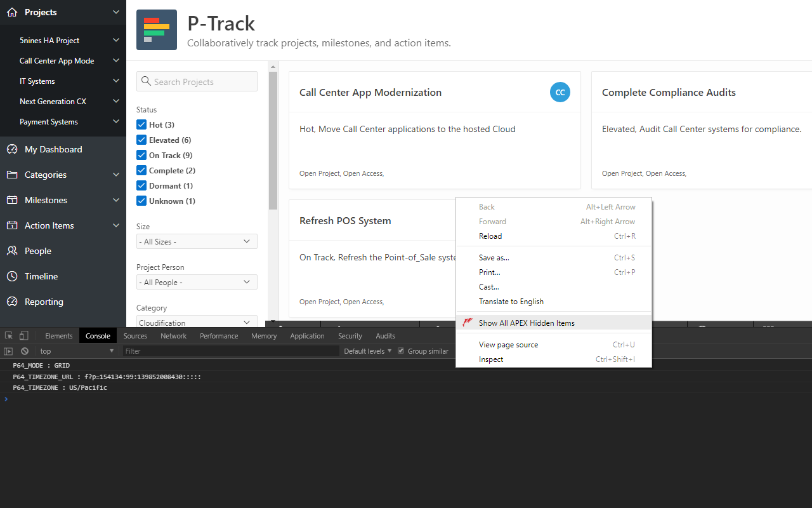This screenshot has width=812, height=508.
Task: Expand the IT Systems chevron
Action: point(115,81)
